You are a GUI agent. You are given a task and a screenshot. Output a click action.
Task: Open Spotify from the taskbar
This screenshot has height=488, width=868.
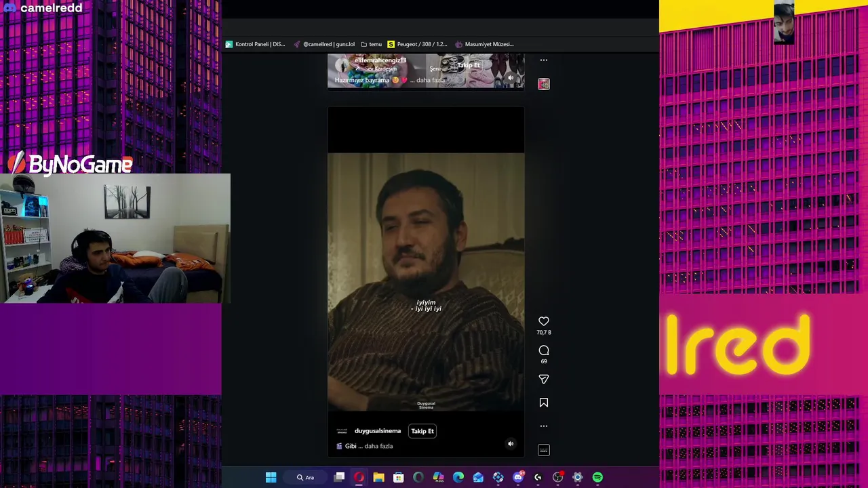(597, 477)
